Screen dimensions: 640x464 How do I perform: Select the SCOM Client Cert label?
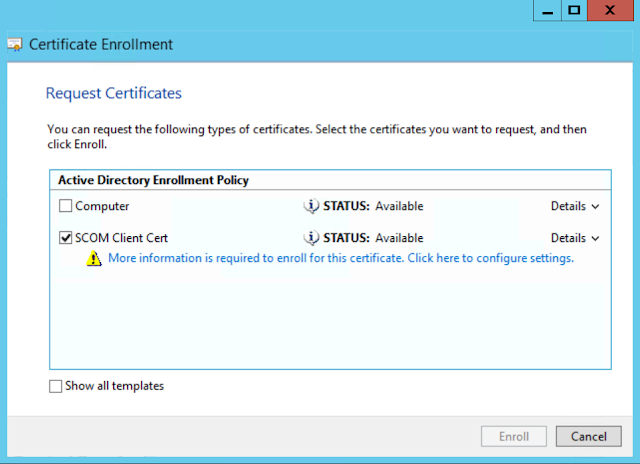[x=123, y=238]
